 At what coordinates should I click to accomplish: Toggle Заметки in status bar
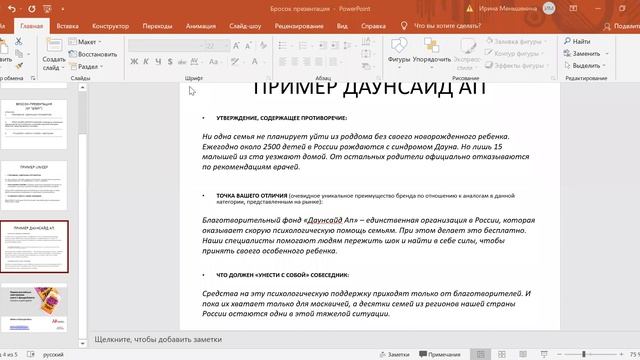[394, 354]
